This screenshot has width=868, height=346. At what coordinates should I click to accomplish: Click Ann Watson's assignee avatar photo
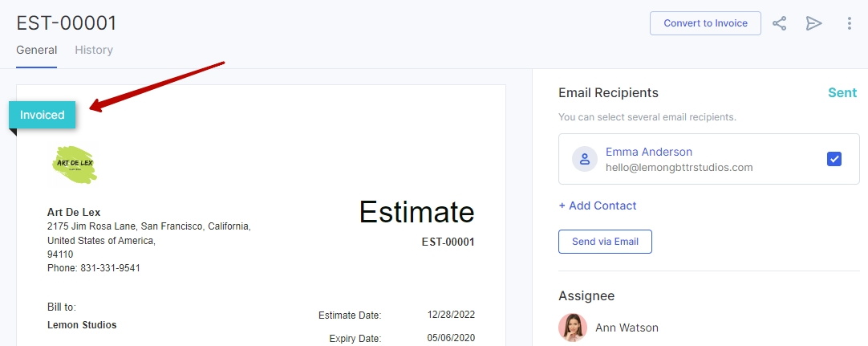pos(572,328)
